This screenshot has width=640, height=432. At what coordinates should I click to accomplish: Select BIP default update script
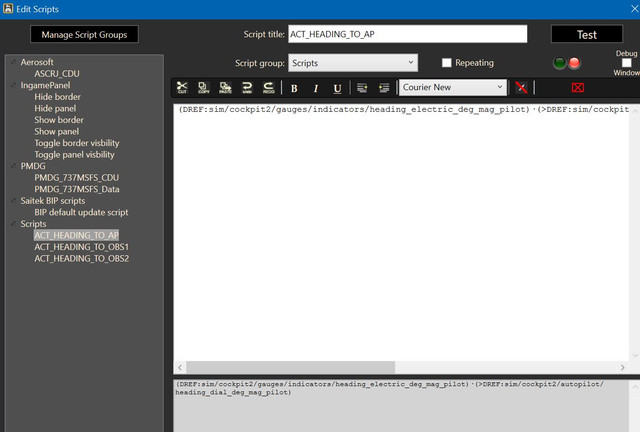(x=81, y=212)
